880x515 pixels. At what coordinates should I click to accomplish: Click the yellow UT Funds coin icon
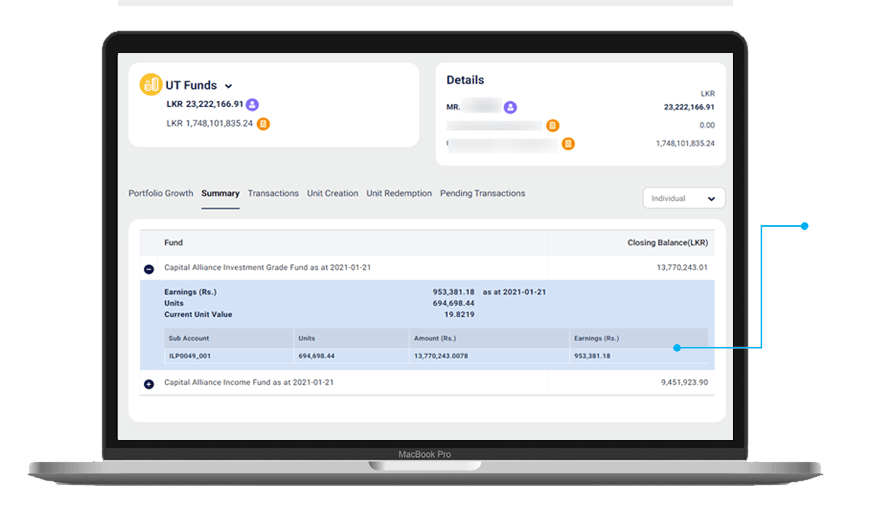[x=150, y=85]
